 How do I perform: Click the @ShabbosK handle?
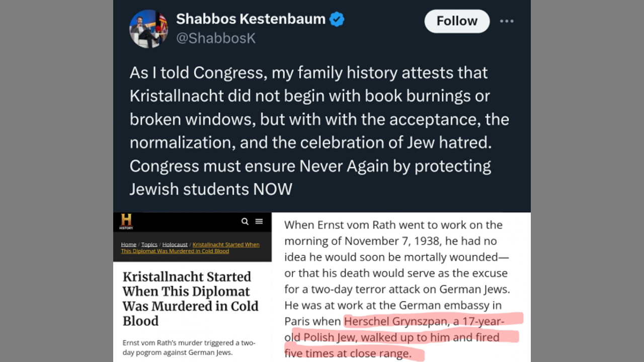click(x=216, y=39)
